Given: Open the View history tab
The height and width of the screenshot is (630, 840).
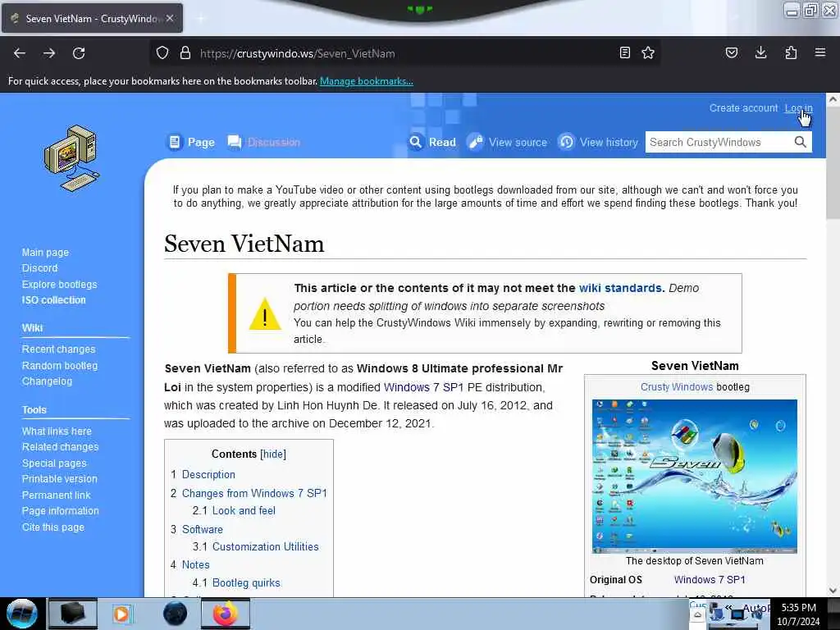Looking at the screenshot, I should [598, 142].
